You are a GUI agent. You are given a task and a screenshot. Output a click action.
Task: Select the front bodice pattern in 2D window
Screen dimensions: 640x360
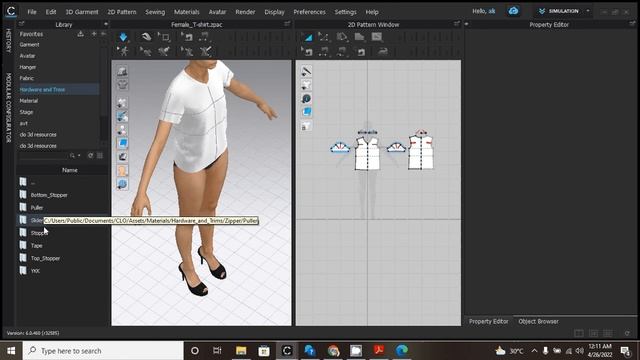tap(367, 153)
